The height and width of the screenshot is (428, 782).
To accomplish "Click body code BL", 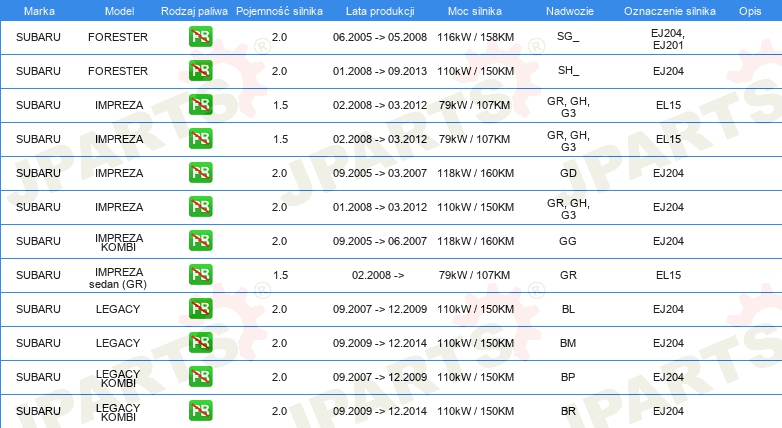I will coord(568,309).
